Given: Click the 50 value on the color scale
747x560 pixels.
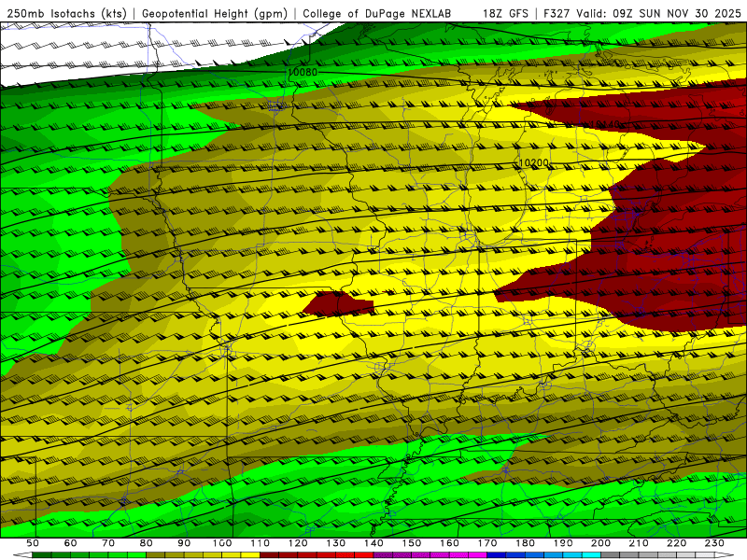Looking at the screenshot, I should click(33, 543).
